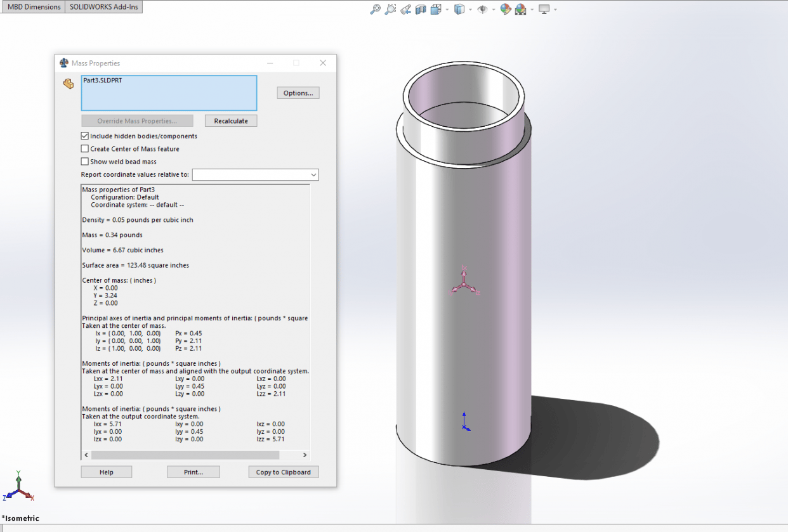Select the Zoom to Area tool
The image size is (788, 532).
coord(390,9)
